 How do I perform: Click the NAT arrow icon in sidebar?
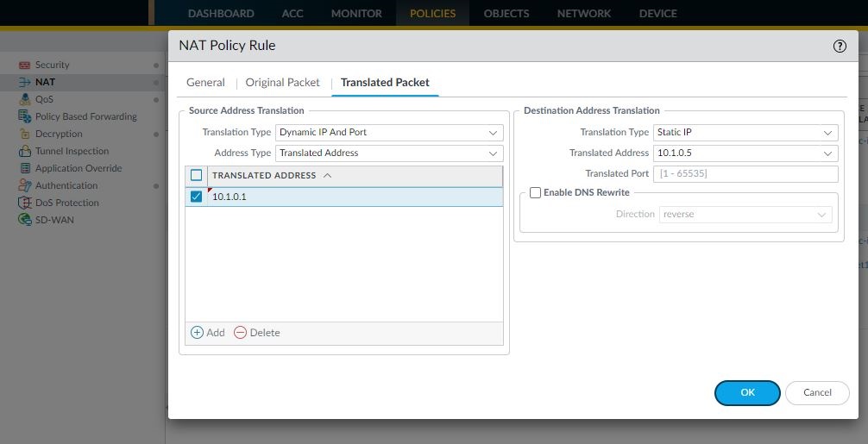[24, 82]
